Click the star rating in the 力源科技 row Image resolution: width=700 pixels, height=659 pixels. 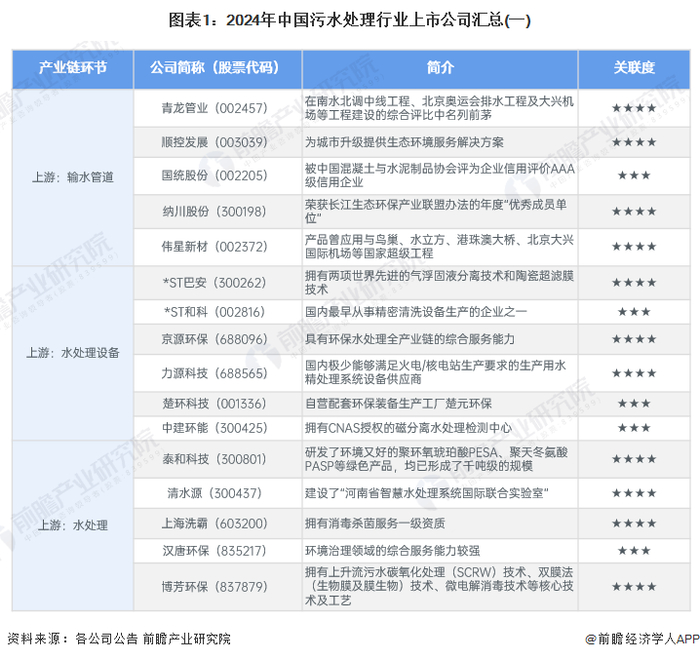[x=634, y=373]
